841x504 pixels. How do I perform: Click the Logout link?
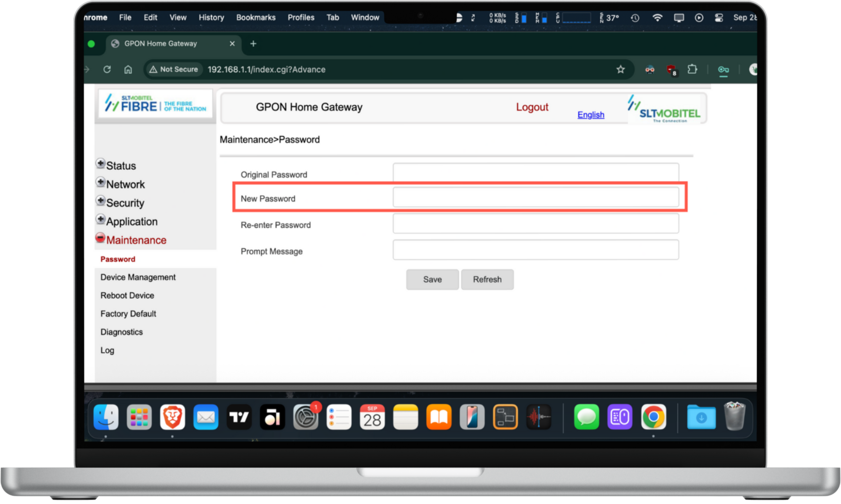[532, 107]
